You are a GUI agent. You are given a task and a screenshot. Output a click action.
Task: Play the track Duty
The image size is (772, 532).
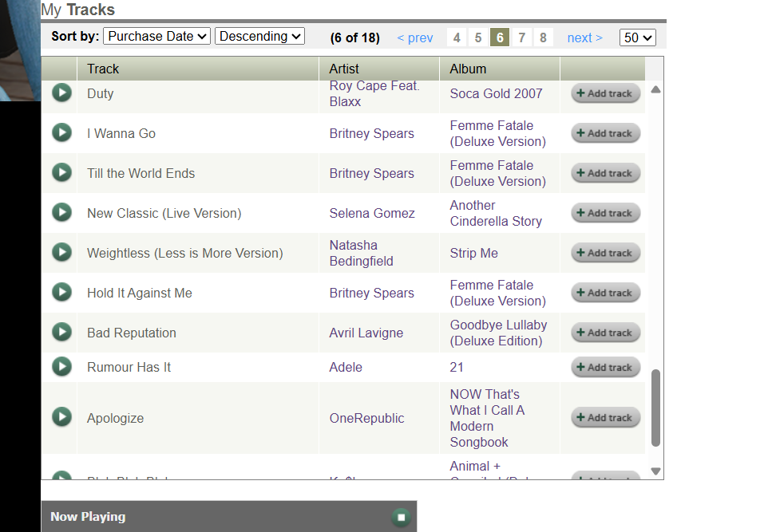coord(61,93)
